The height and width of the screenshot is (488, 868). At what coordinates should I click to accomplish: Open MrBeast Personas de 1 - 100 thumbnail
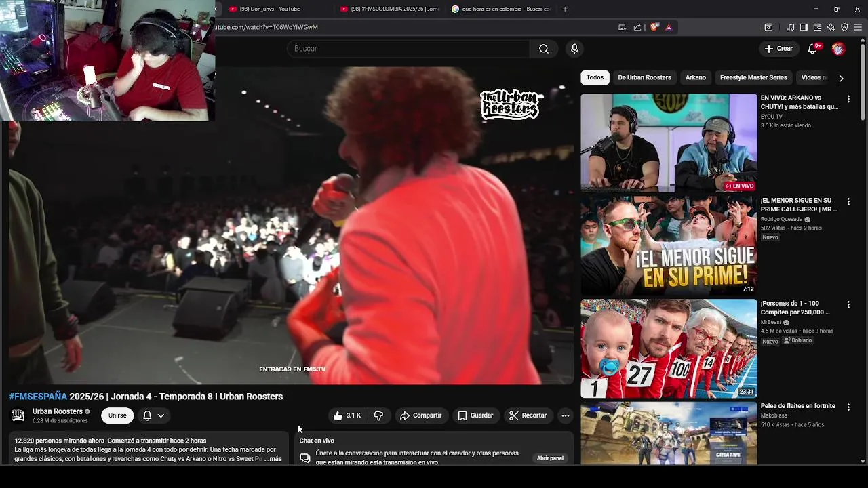(669, 348)
